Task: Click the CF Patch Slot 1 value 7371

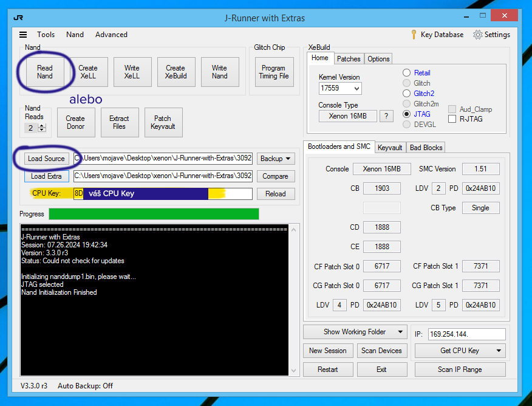Action: pos(481,266)
